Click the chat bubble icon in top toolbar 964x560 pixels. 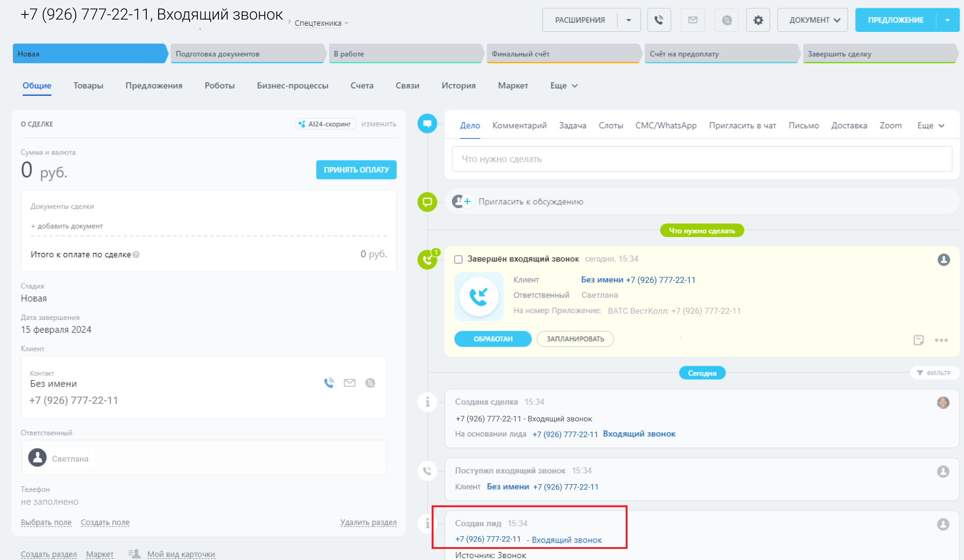coord(726,20)
